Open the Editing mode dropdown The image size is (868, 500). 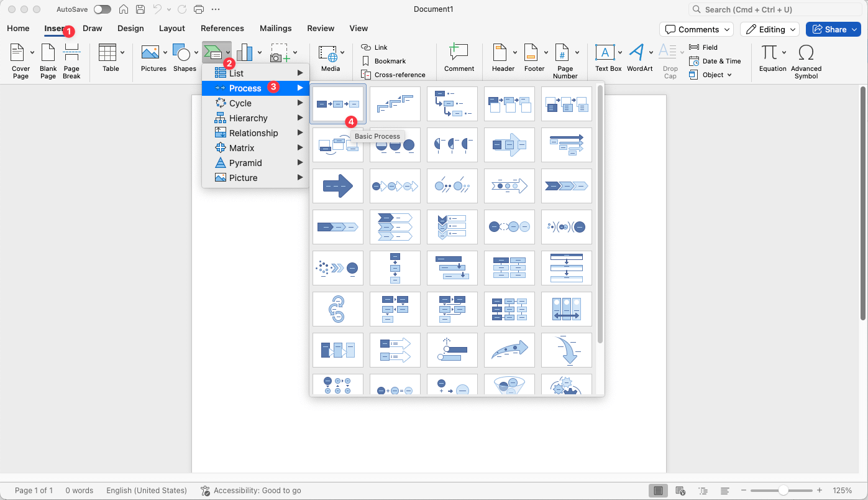pos(769,29)
